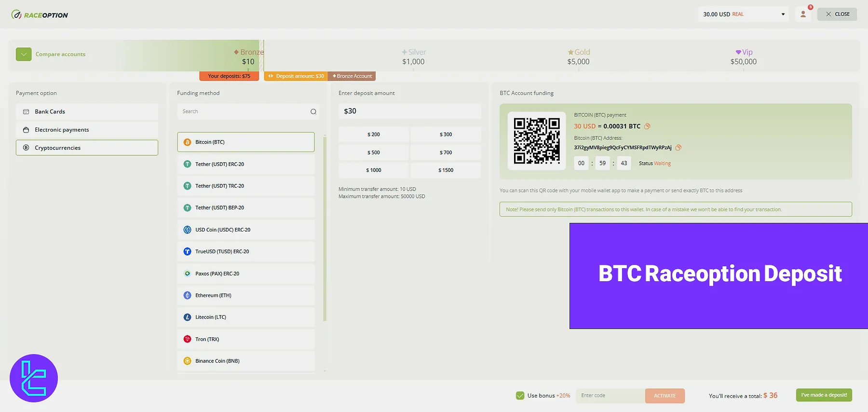The image size is (868, 412).
Task: Select Litecoin (LTC) label
Action: [211, 317]
